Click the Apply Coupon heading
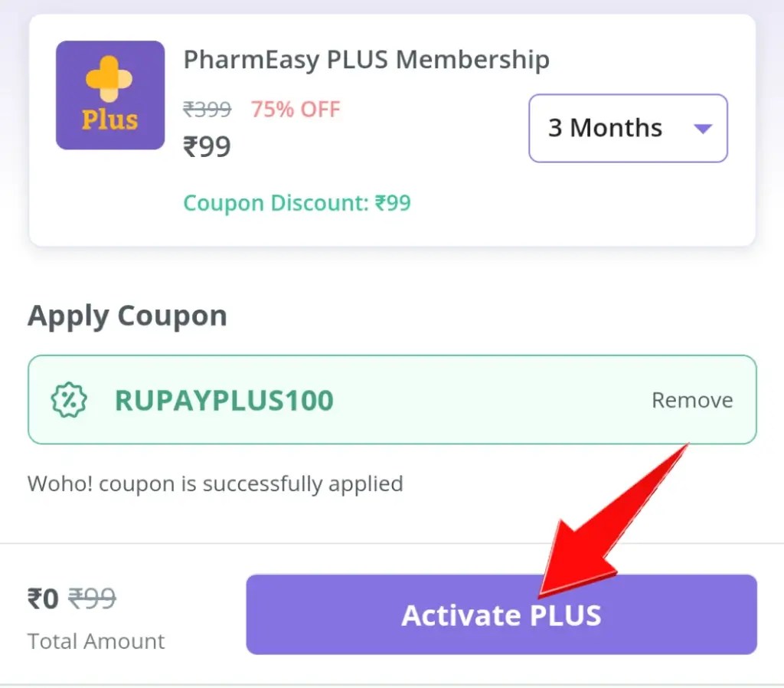Screen dimensions: 784x688 click(x=127, y=315)
